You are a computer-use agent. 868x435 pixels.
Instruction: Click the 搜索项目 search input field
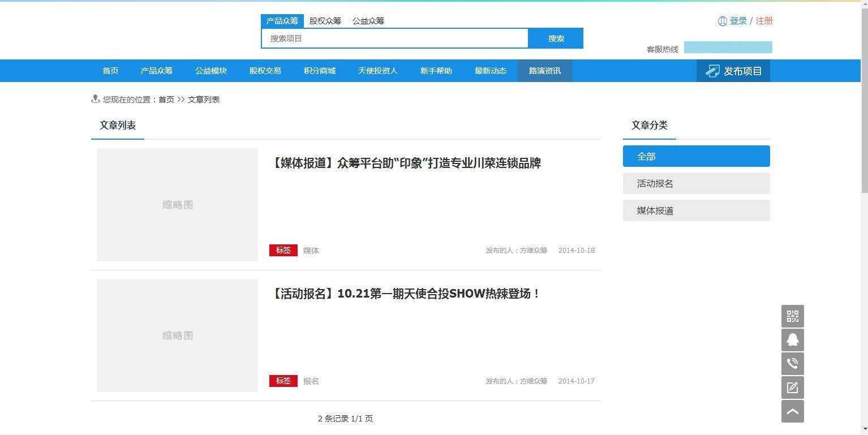click(x=395, y=38)
